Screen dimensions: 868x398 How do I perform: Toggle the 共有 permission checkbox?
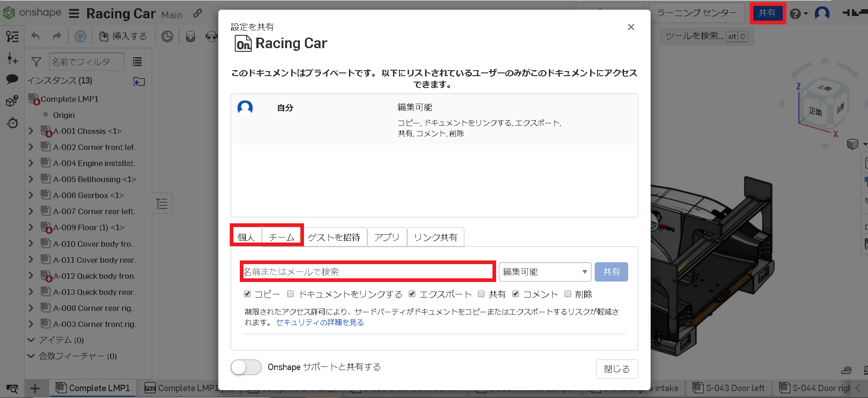tap(481, 294)
